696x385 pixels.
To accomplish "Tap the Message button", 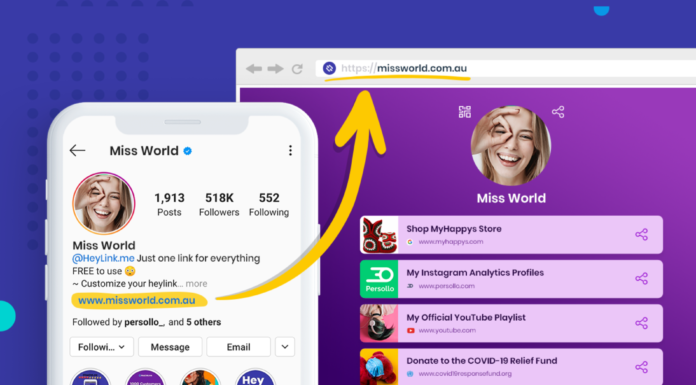I will click(170, 347).
